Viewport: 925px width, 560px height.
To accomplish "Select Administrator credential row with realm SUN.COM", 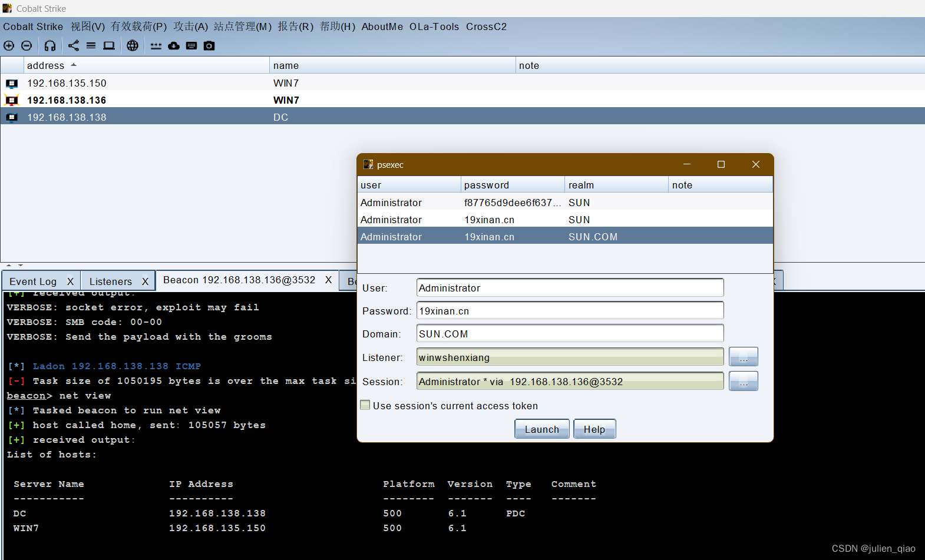I will [565, 237].
